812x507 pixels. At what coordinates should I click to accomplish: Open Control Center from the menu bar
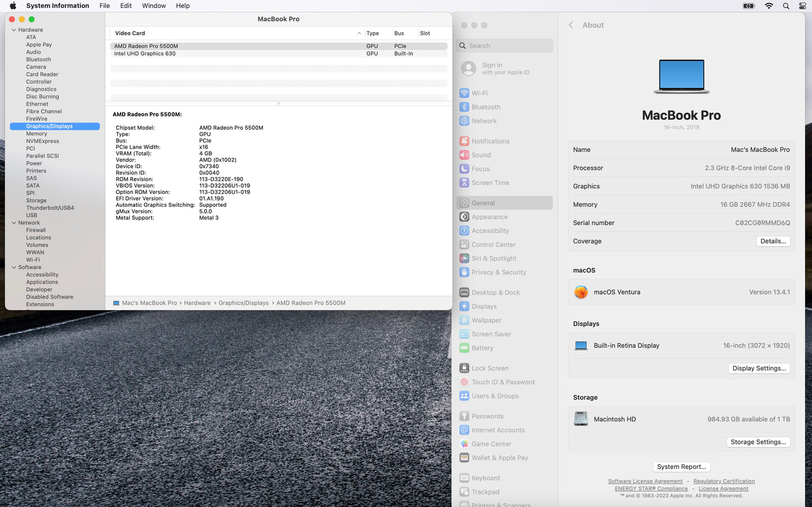[802, 6]
